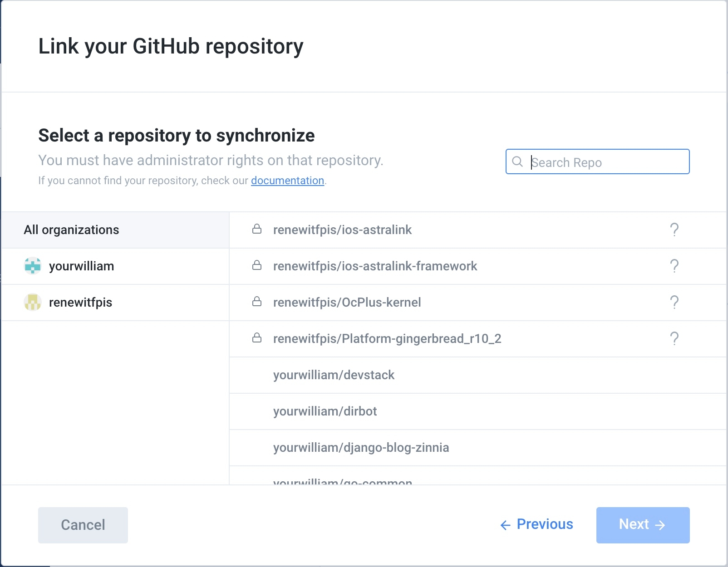This screenshot has width=728, height=567.
Task: Click the yourwilliam organization avatar
Action: click(33, 266)
